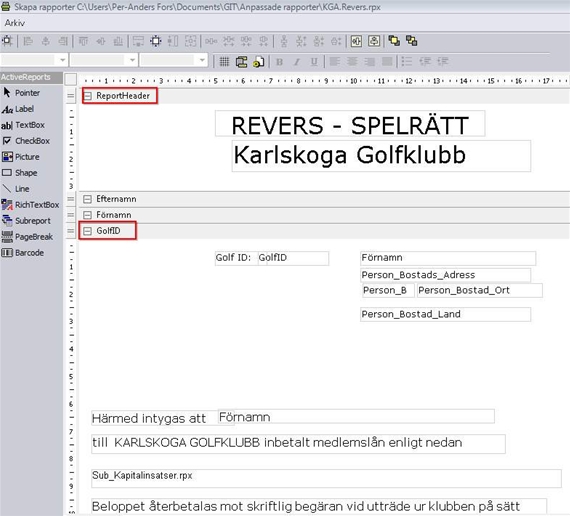Click the Center Horizontally icon
570x516 pixels.
point(356,41)
